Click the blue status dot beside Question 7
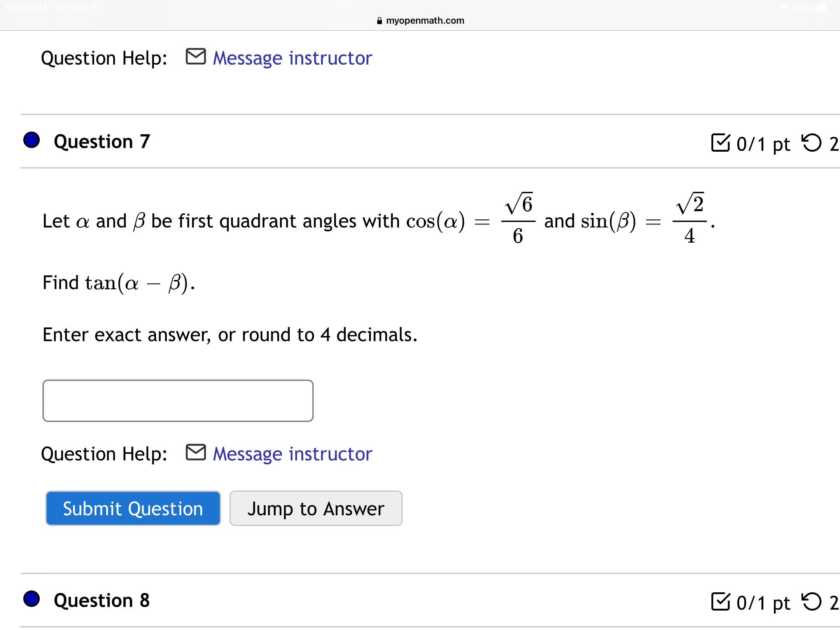This screenshot has height=630, width=840. [x=31, y=140]
